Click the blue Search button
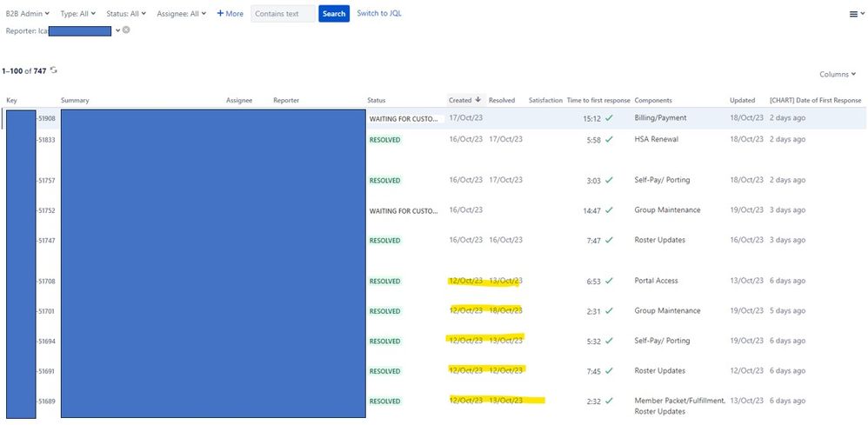The width and height of the screenshot is (868, 425). (x=334, y=14)
